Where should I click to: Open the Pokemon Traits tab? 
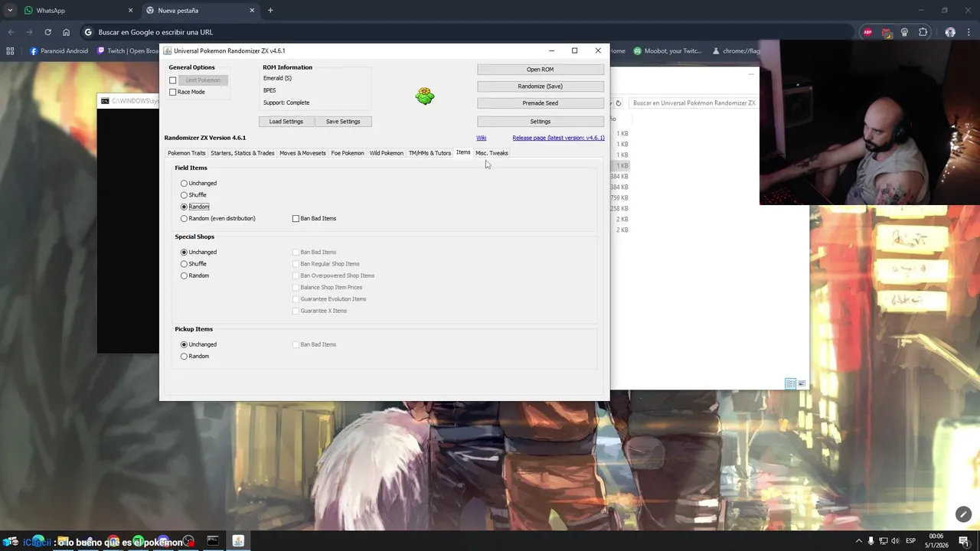pos(187,153)
